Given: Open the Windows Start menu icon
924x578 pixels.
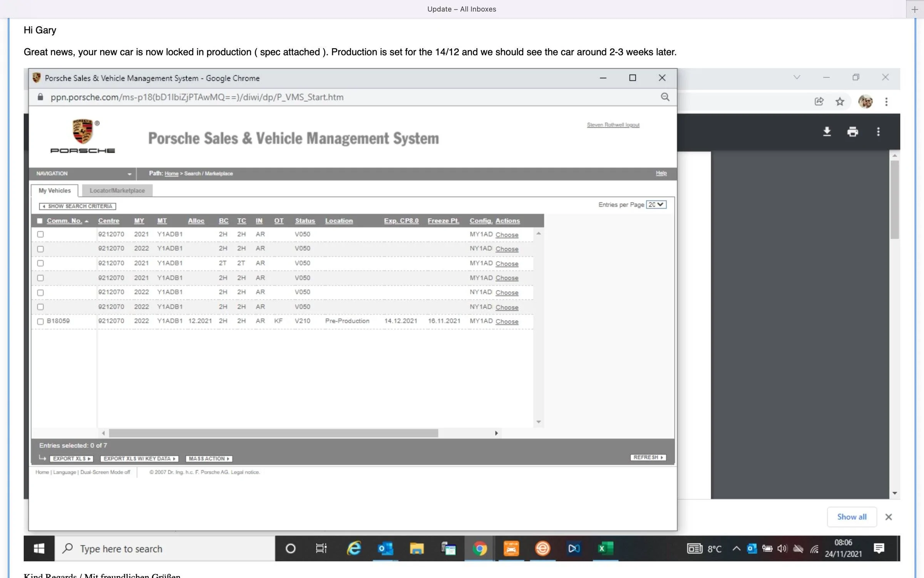Looking at the screenshot, I should click(39, 548).
